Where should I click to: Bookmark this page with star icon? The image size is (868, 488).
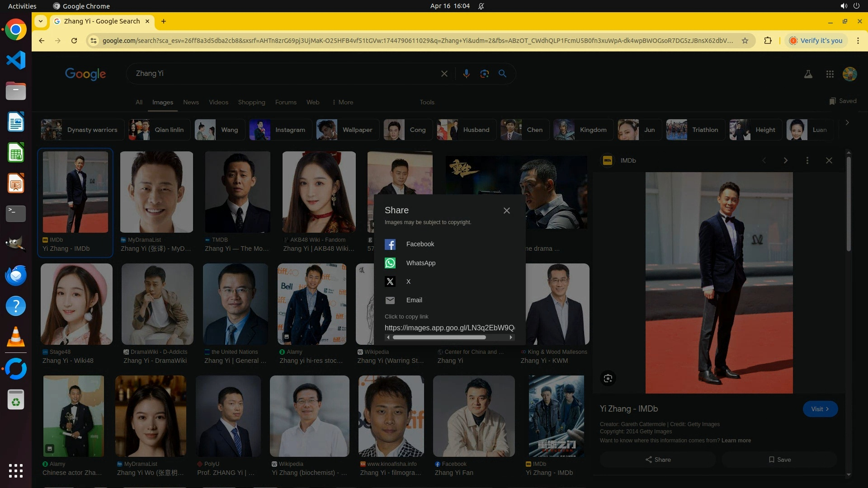(x=745, y=41)
